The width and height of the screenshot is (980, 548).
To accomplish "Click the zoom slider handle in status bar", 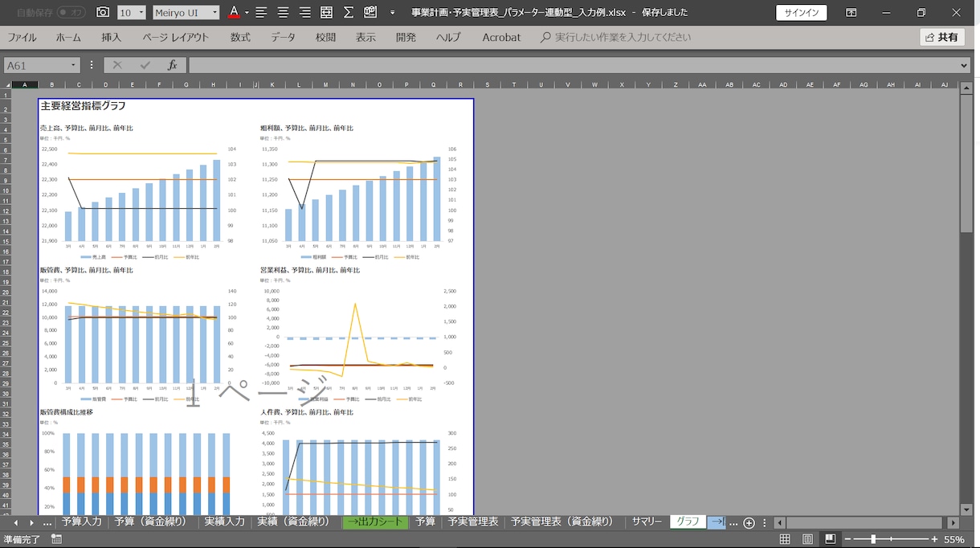I will pyautogui.click(x=873, y=539).
